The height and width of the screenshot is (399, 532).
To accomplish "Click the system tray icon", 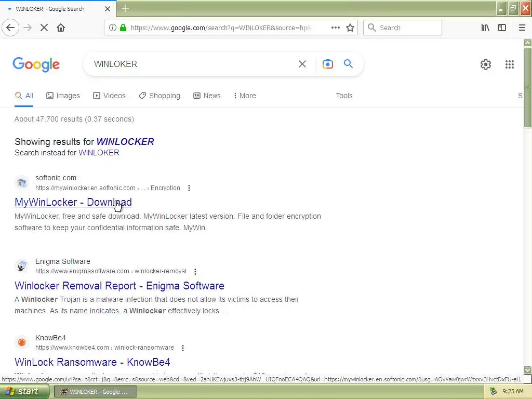I will click(493, 391).
